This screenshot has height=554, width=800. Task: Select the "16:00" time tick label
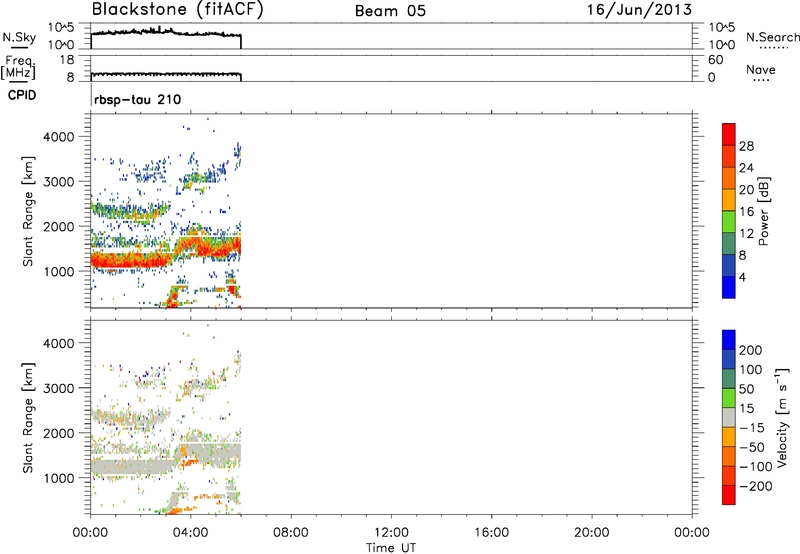point(491,533)
